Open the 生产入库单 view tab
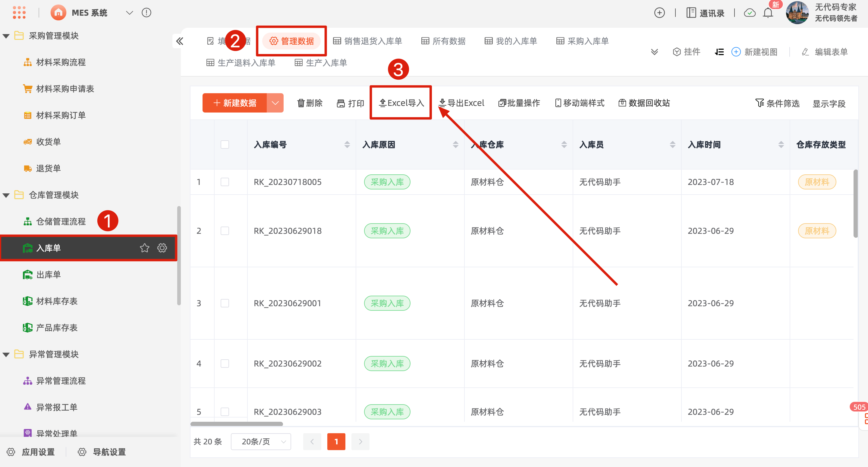Screen dimensions: 868x467 320,63
